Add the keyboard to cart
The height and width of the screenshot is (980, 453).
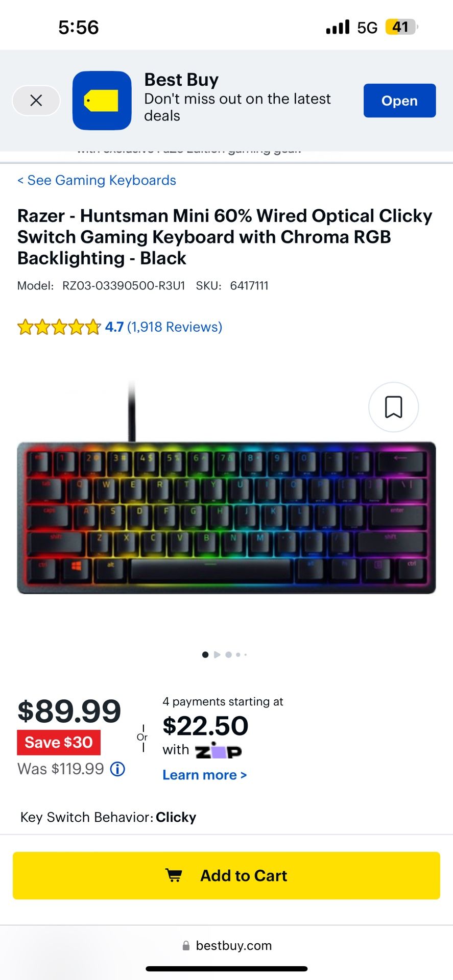click(x=226, y=875)
